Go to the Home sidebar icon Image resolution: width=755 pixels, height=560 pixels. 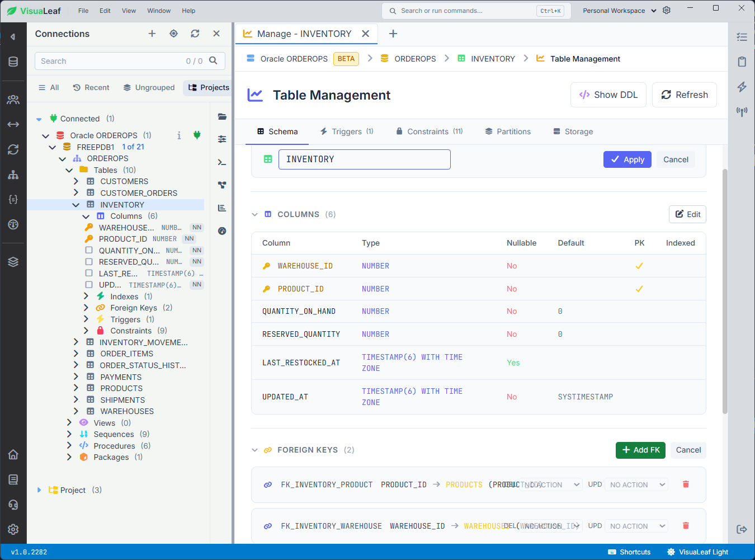point(13,454)
